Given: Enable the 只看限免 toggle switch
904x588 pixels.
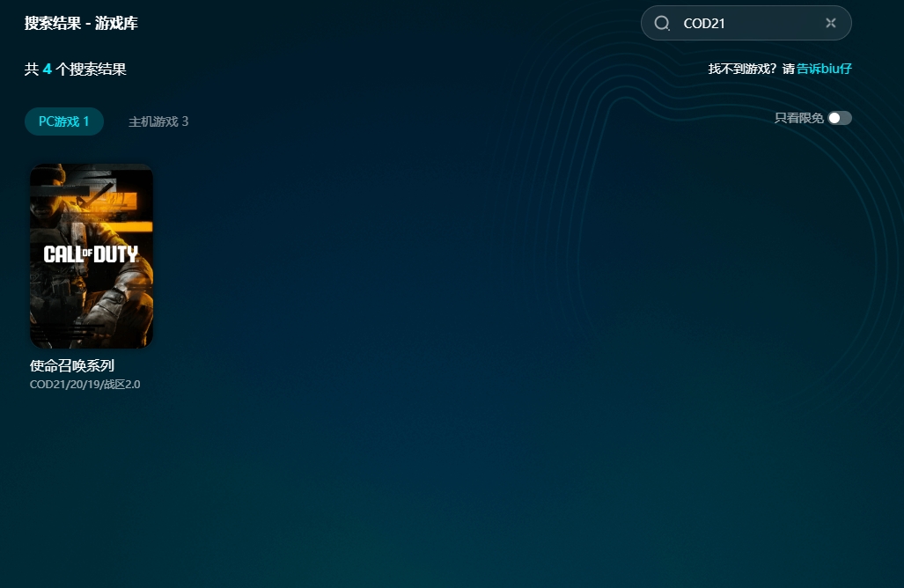Looking at the screenshot, I should (839, 118).
